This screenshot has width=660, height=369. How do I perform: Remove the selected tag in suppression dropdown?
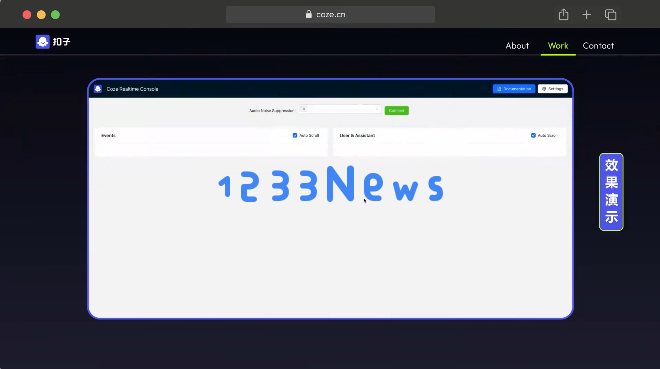(304, 109)
